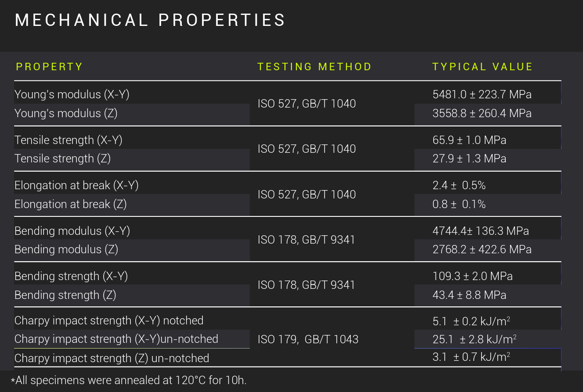Select the Young's modulus (Z) value 3558.8 MPa
This screenshot has width=583, height=392.
click(x=482, y=113)
